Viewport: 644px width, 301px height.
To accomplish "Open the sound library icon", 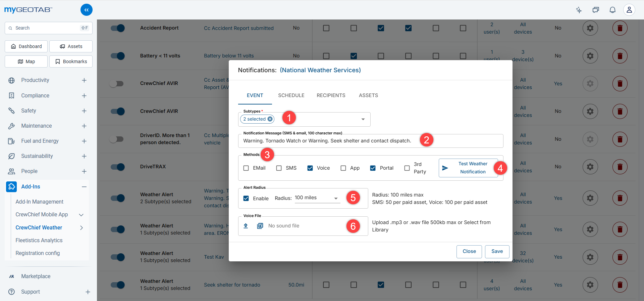I will click(260, 226).
